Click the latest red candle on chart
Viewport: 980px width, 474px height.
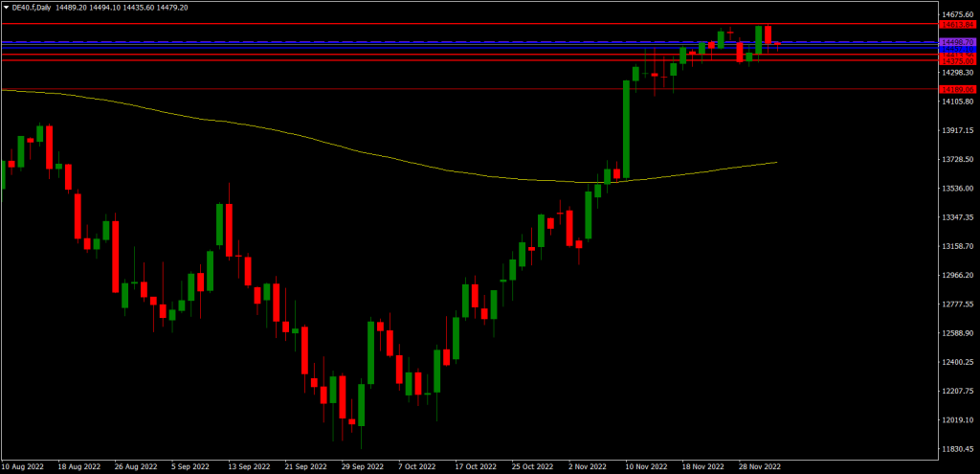[x=777, y=44]
